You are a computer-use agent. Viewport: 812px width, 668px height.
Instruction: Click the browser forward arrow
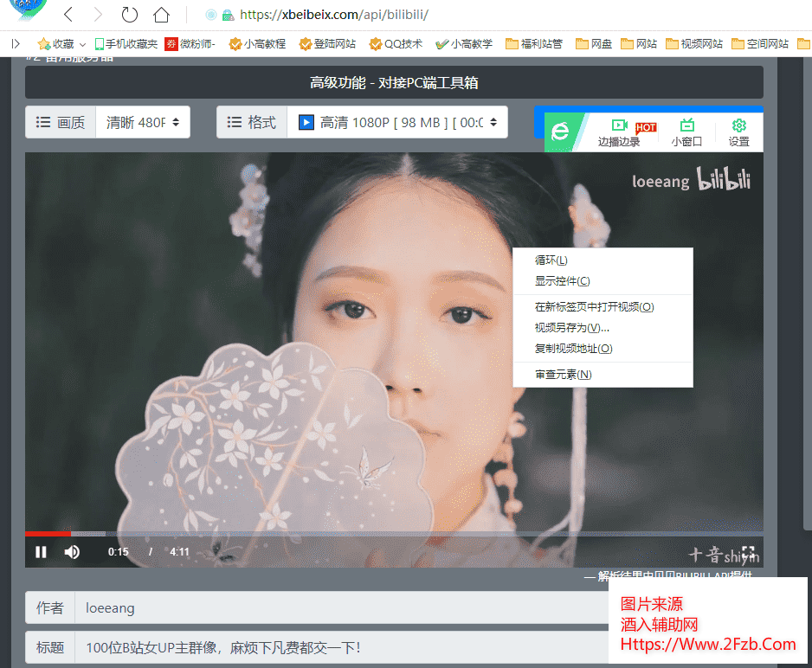(x=98, y=15)
